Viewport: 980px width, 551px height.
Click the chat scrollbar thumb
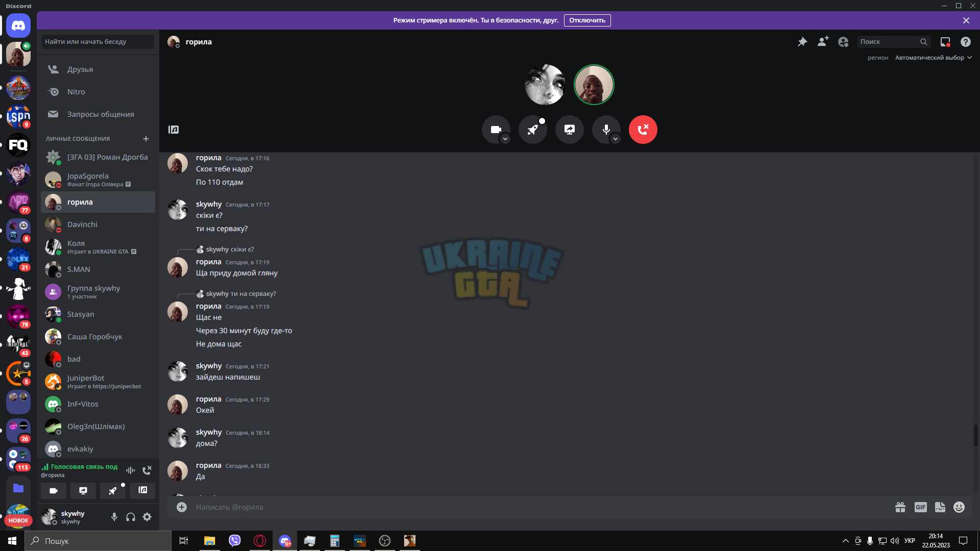pyautogui.click(x=976, y=436)
